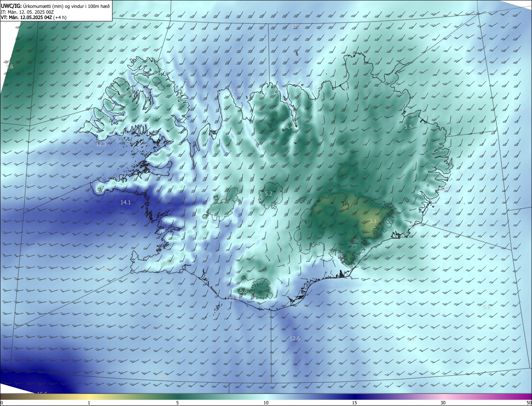The image size is (532, 406).
Task: Click the "1" tick on the colour scale
Action: coord(89,403)
